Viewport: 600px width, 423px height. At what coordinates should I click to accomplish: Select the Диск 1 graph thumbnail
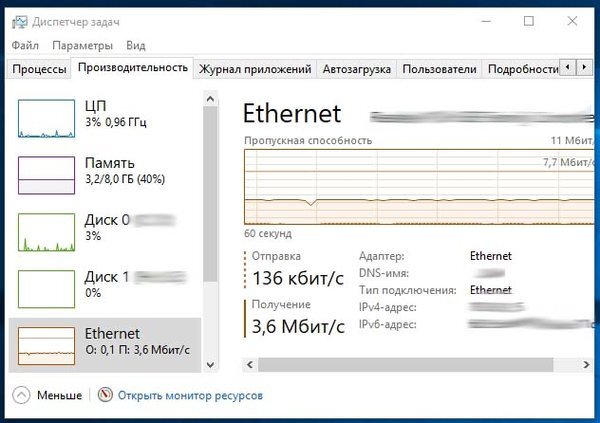pyautogui.click(x=46, y=289)
